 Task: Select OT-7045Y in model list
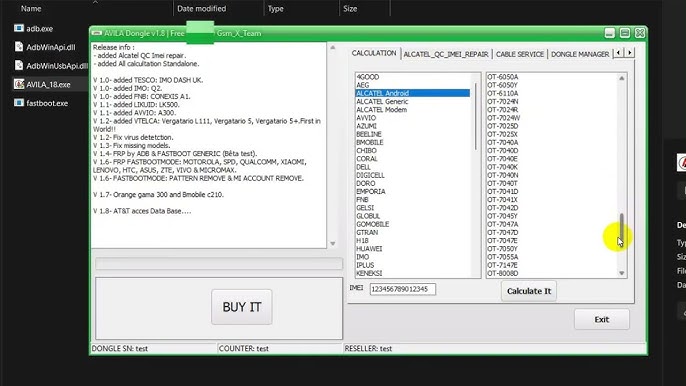point(503,216)
